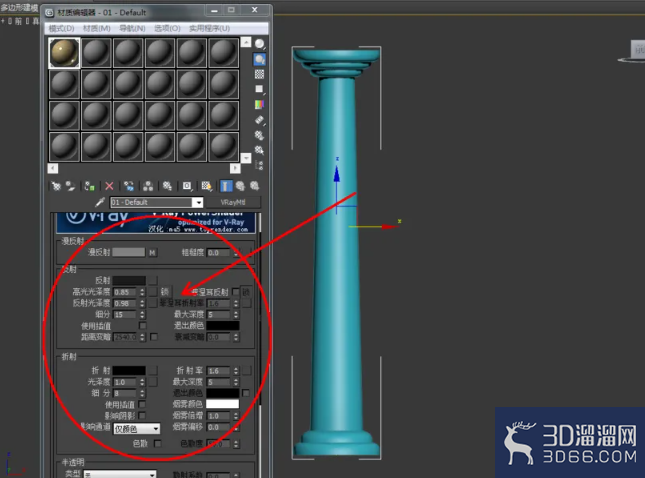Open the 材质(M) menu

97,28
